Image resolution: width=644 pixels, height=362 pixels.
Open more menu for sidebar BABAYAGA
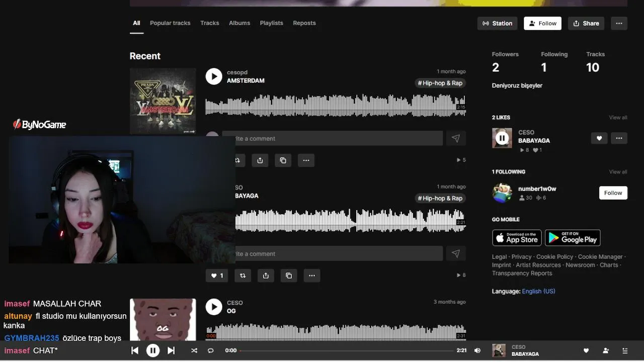click(619, 138)
